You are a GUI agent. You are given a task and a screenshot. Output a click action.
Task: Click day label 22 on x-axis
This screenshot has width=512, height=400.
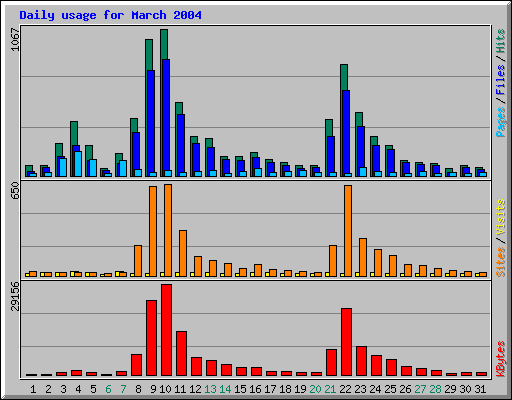pyautogui.click(x=345, y=389)
